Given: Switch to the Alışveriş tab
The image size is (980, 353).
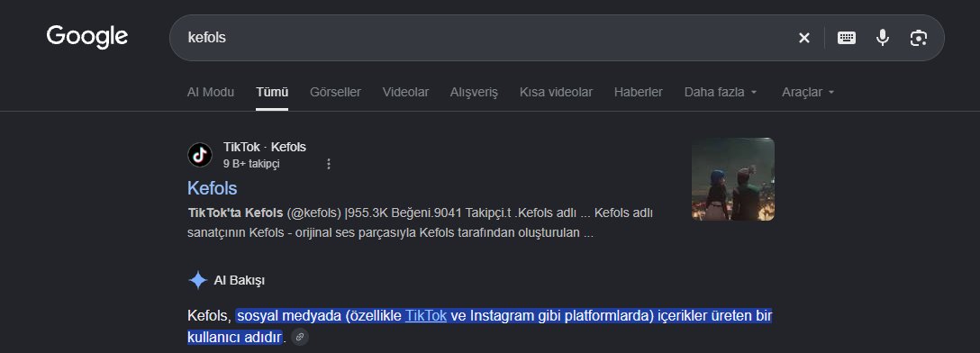Looking at the screenshot, I should coord(474,92).
